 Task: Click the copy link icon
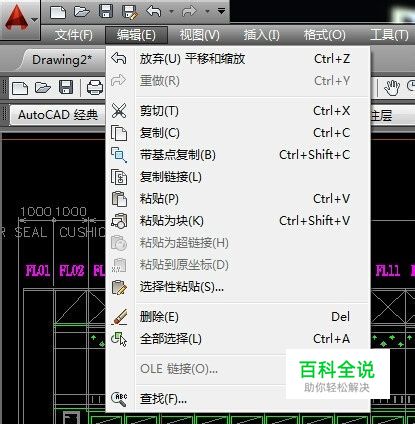coord(119,177)
